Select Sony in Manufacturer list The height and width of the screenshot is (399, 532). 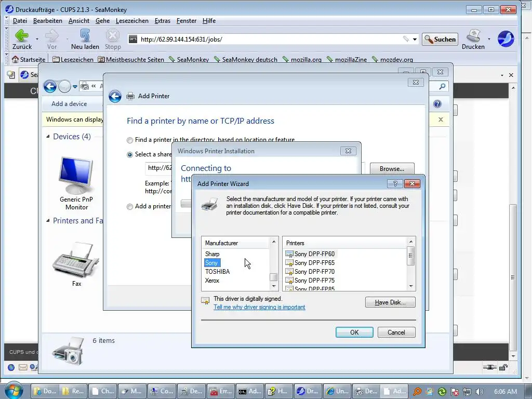(x=212, y=262)
